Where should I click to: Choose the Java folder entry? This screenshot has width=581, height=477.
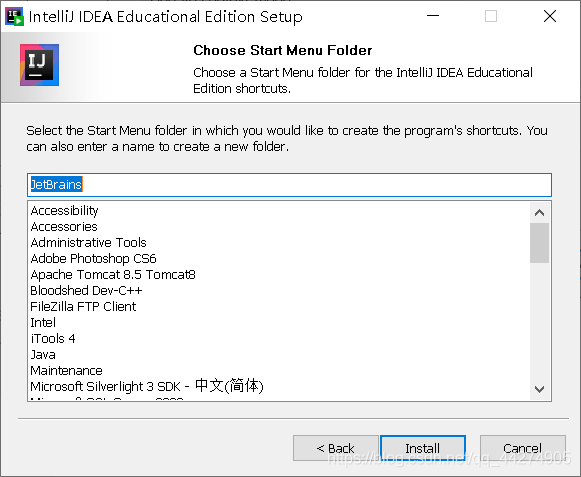[x=43, y=355]
